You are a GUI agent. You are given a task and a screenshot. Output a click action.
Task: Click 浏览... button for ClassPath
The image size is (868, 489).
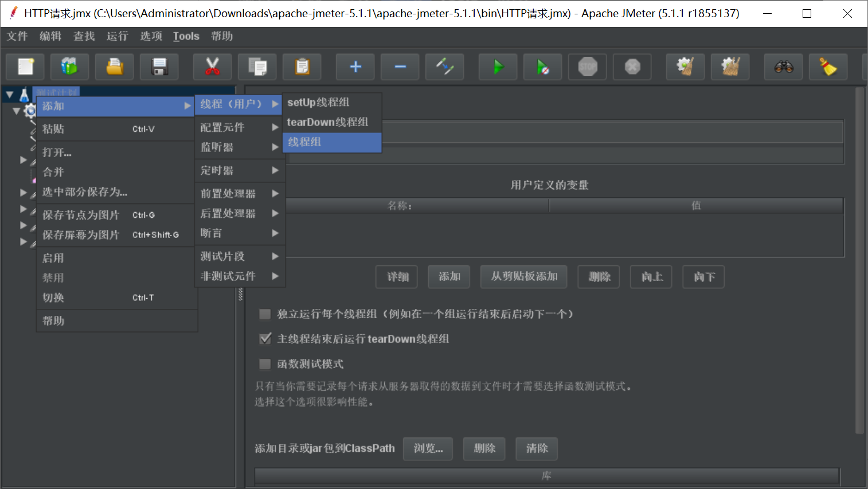428,448
